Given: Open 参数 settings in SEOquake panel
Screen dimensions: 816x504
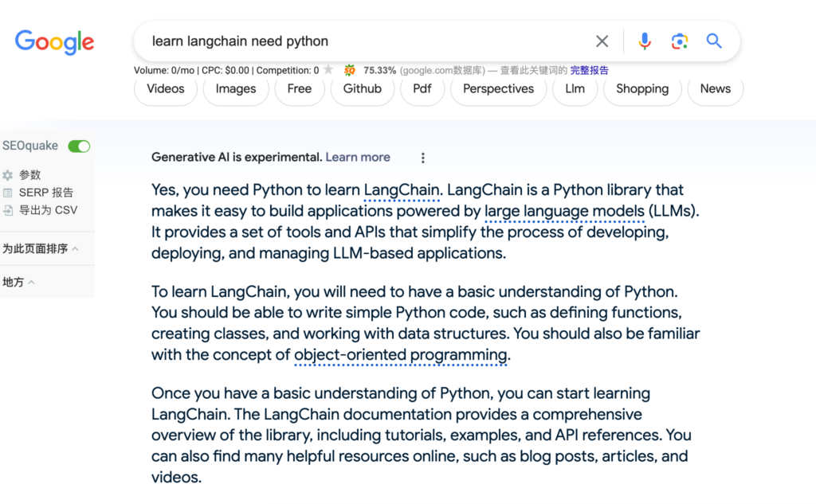Looking at the screenshot, I should (29, 175).
